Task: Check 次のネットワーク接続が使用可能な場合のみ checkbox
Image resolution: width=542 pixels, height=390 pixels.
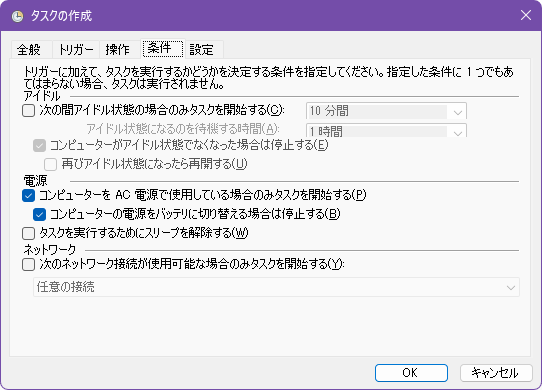Action: (28, 265)
